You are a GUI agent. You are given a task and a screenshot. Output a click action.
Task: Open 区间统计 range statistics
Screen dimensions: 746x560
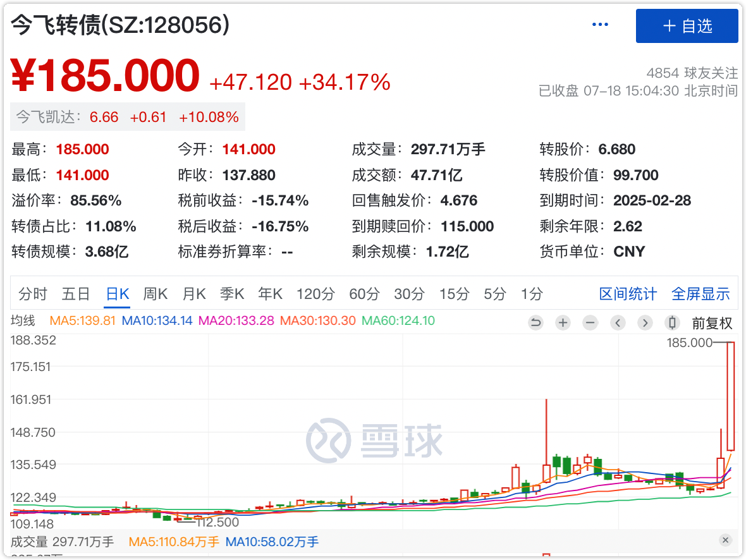click(628, 294)
